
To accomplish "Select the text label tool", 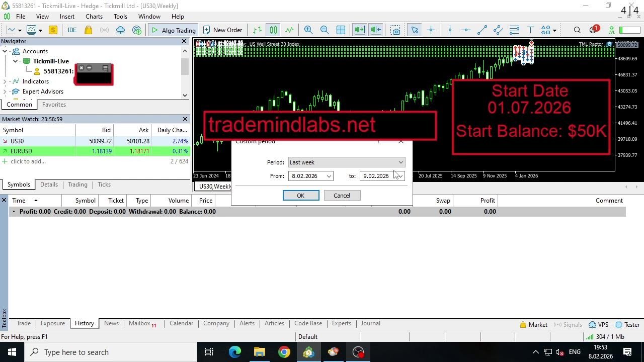I will [530, 30].
